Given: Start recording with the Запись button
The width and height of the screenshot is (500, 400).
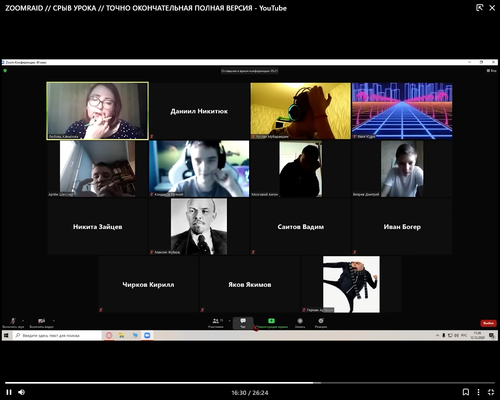Looking at the screenshot, I should point(300,323).
